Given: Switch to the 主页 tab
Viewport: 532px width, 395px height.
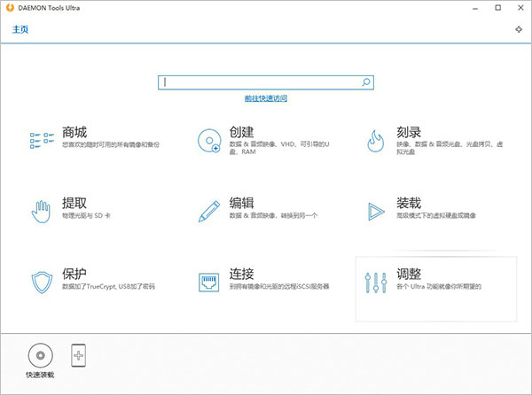Looking at the screenshot, I should point(20,29).
